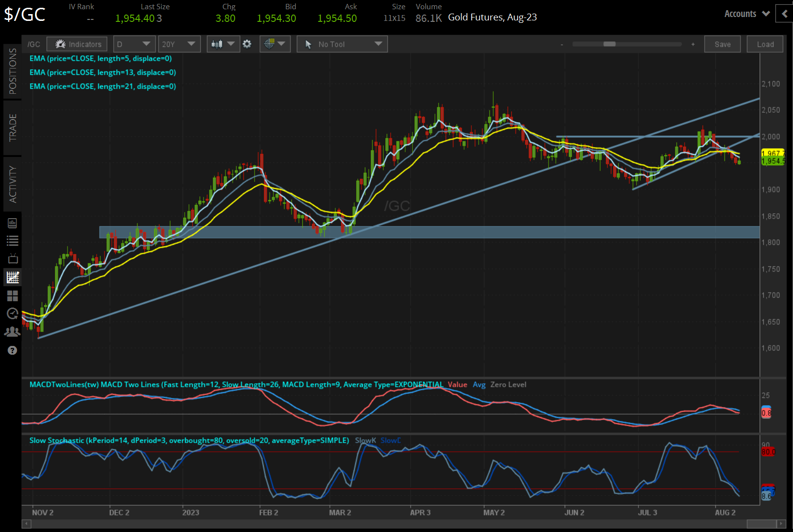This screenshot has height=532, width=793.
Task: Click the chart zoom slider handle
Action: [609, 44]
